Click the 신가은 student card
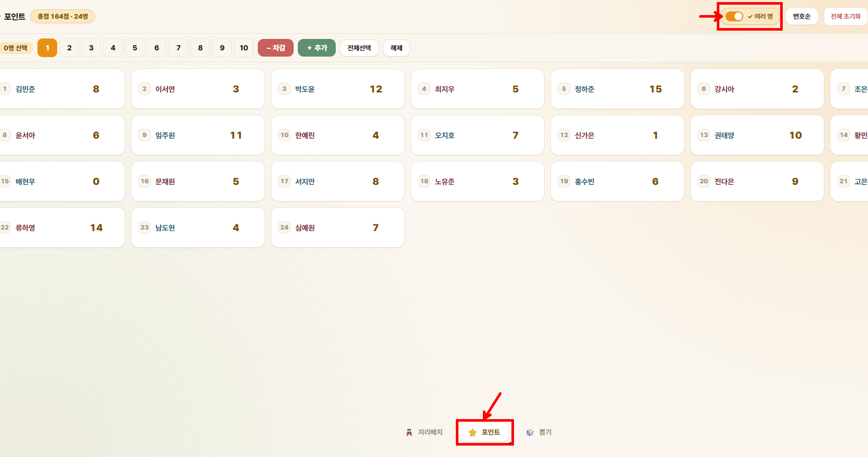 617,135
